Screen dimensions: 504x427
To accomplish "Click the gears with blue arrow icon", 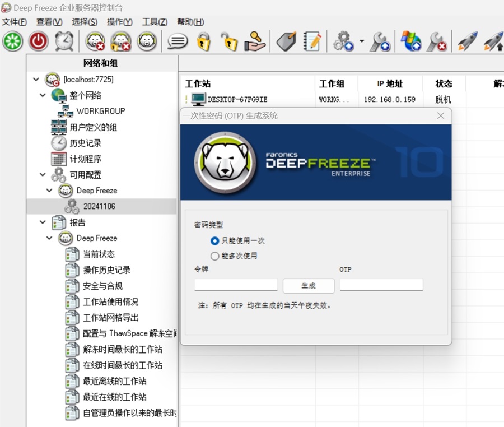I will pos(343,41).
